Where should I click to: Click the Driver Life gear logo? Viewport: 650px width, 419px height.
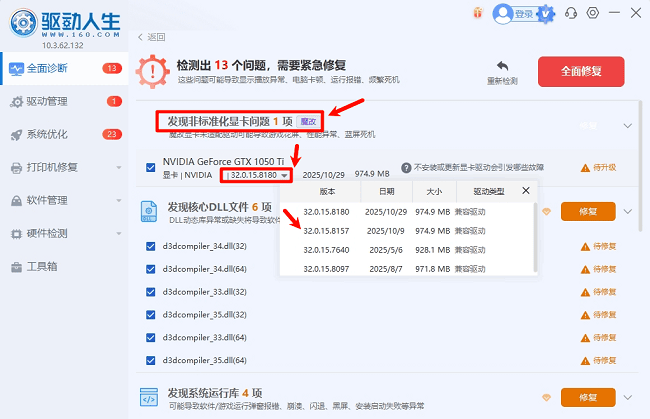[x=24, y=23]
